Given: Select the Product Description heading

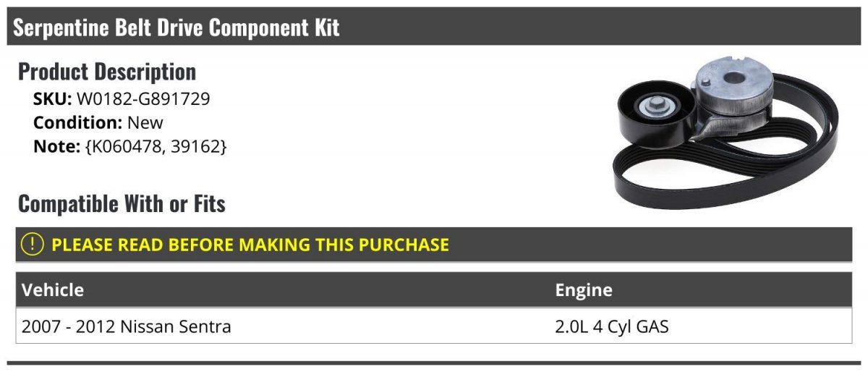Looking at the screenshot, I should pyautogui.click(x=107, y=72).
